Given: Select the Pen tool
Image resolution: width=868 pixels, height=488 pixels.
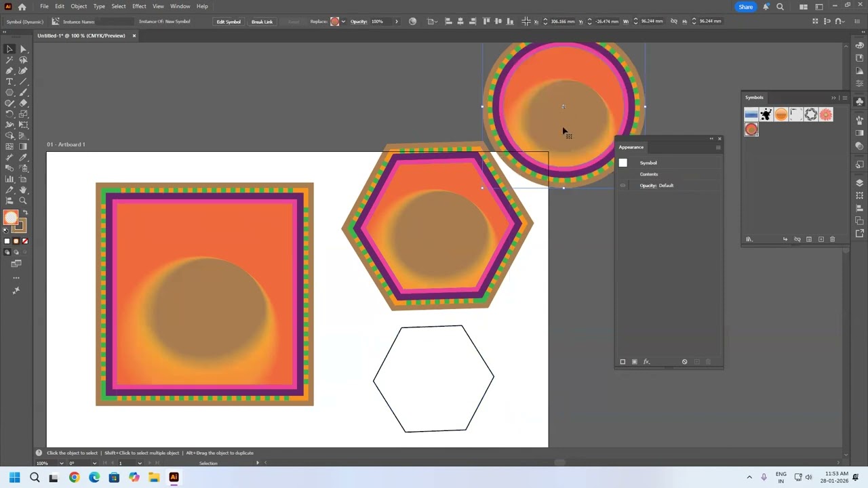Looking at the screenshot, I should click(9, 70).
